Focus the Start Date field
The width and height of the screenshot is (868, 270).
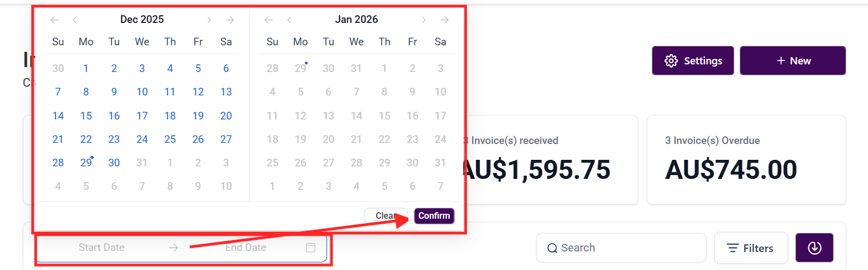102,248
